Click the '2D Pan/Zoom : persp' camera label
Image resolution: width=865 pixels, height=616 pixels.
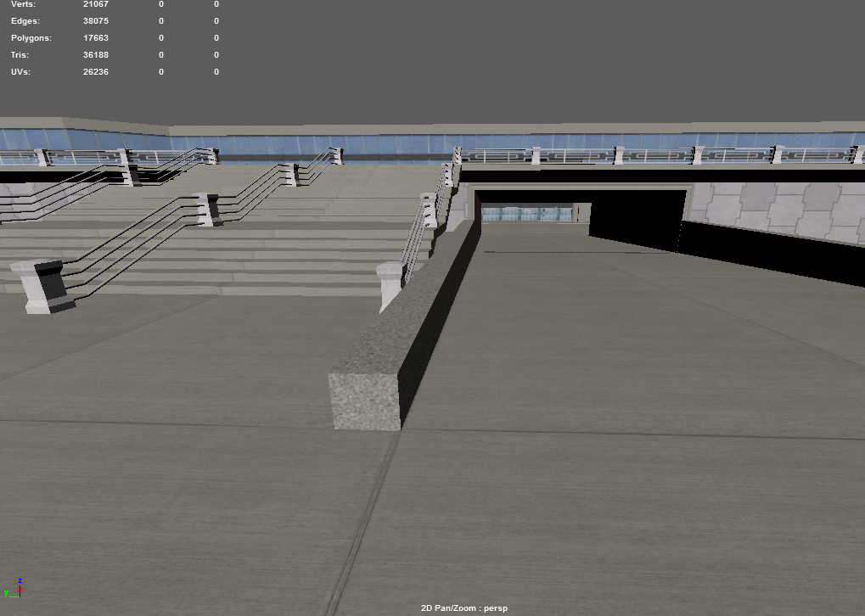464,608
